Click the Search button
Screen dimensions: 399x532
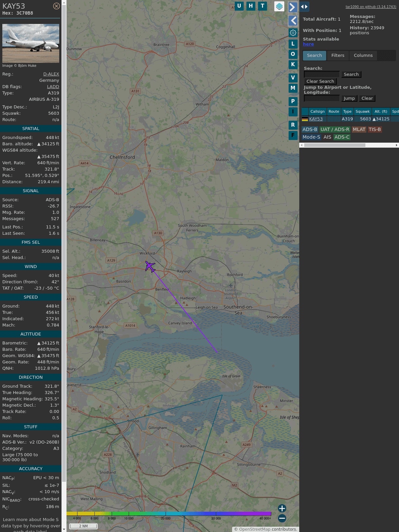click(351, 74)
